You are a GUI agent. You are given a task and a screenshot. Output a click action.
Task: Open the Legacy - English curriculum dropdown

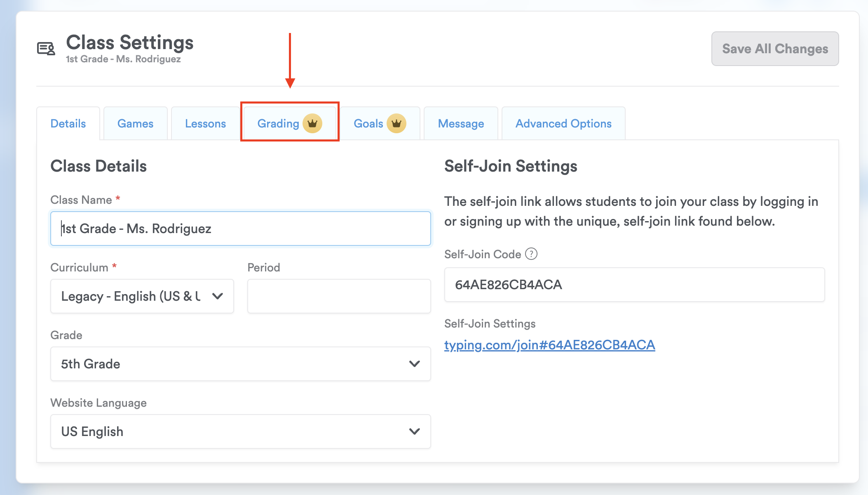click(x=132, y=296)
